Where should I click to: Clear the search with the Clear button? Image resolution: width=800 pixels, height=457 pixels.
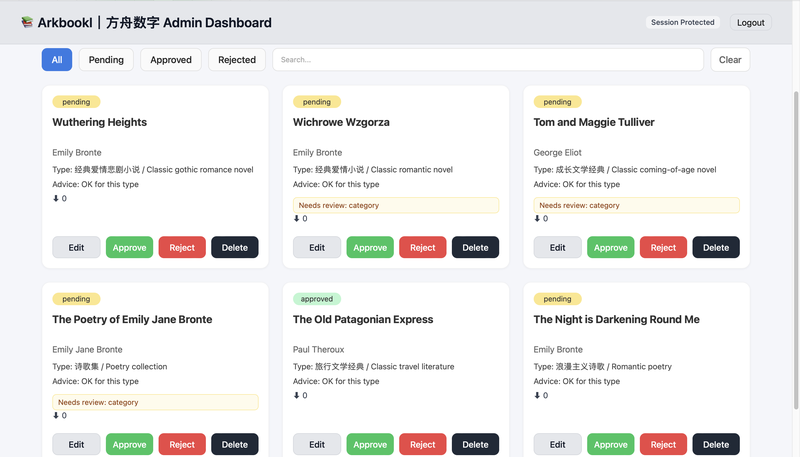(730, 60)
